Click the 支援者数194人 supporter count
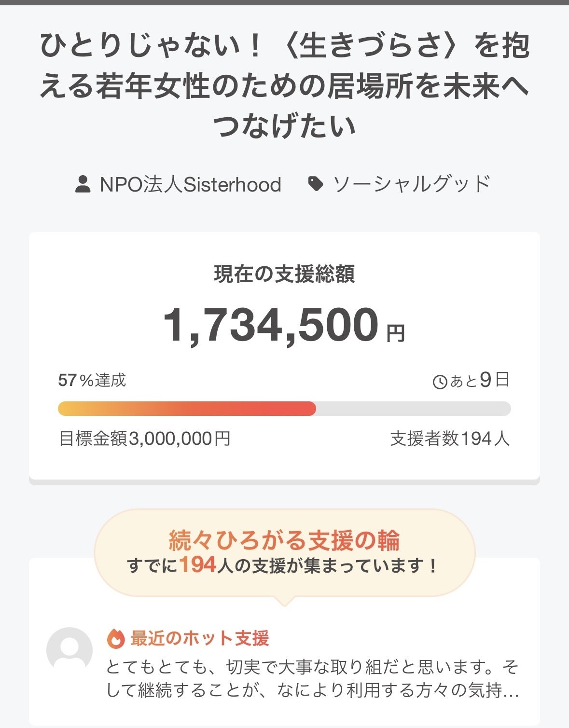This screenshot has height=728, width=569. coord(450,439)
